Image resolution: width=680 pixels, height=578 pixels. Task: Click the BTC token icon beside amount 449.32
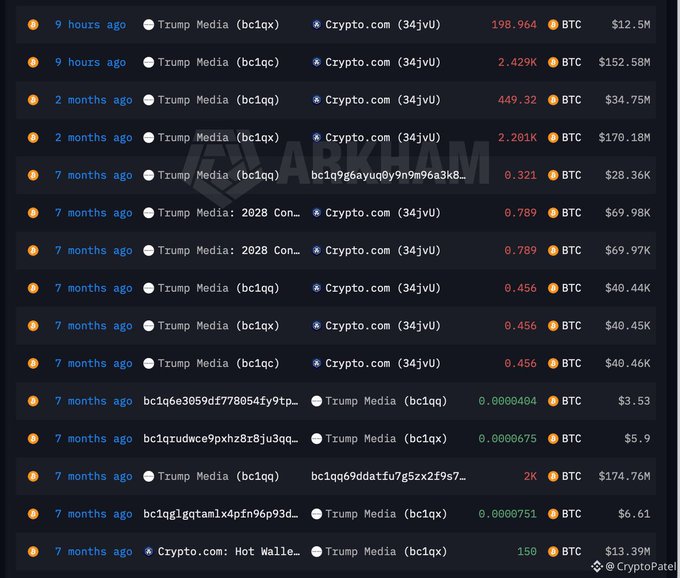tap(553, 100)
